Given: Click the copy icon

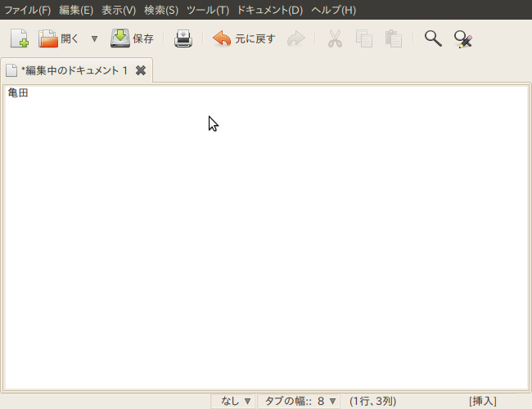Looking at the screenshot, I should 364,38.
